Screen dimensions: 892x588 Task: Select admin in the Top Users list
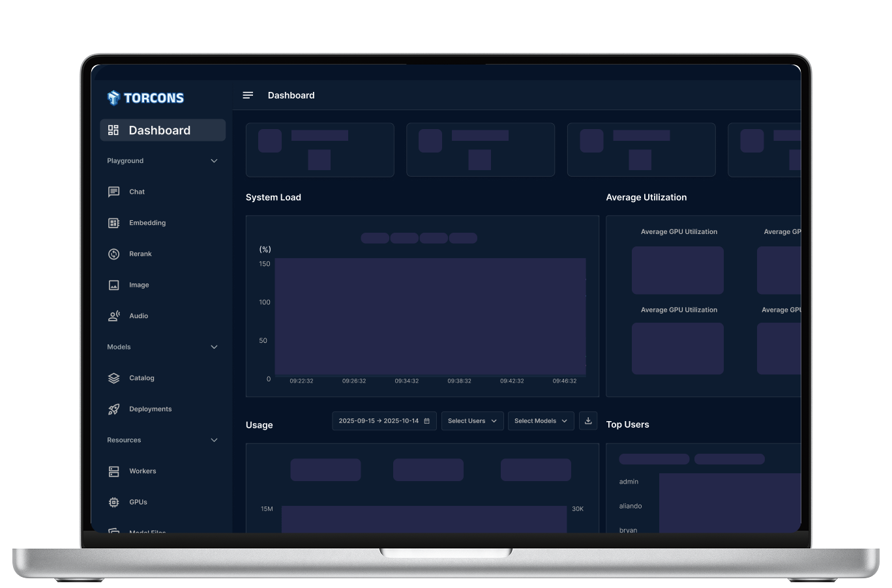tap(628, 481)
